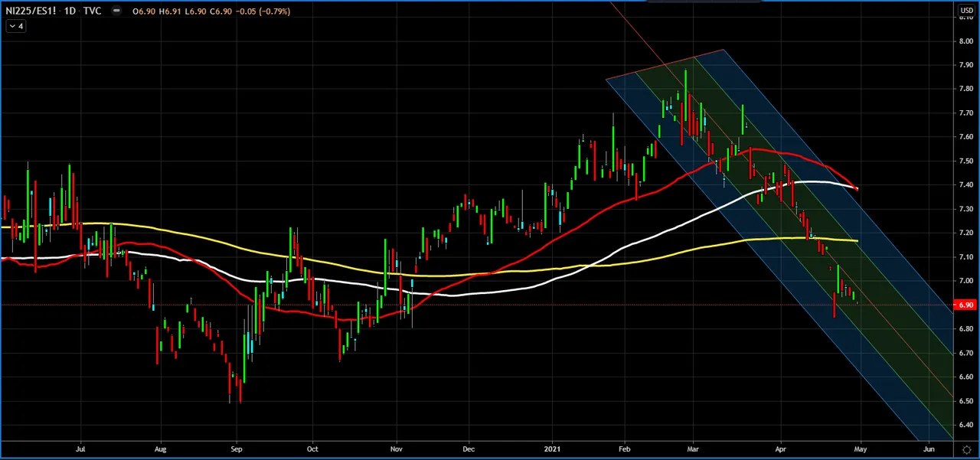Viewport: 980px width, 460px height.
Task: Click the high value H6.91 in legend
Action: tap(168, 11)
